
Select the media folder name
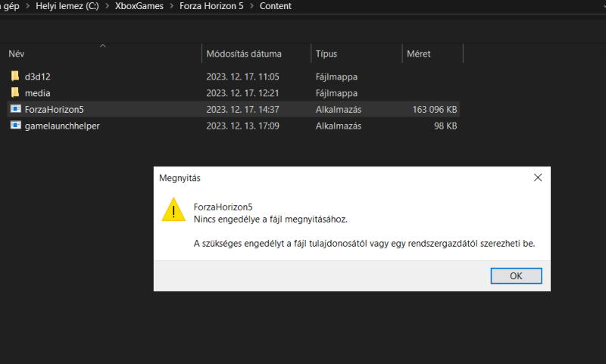tap(37, 93)
